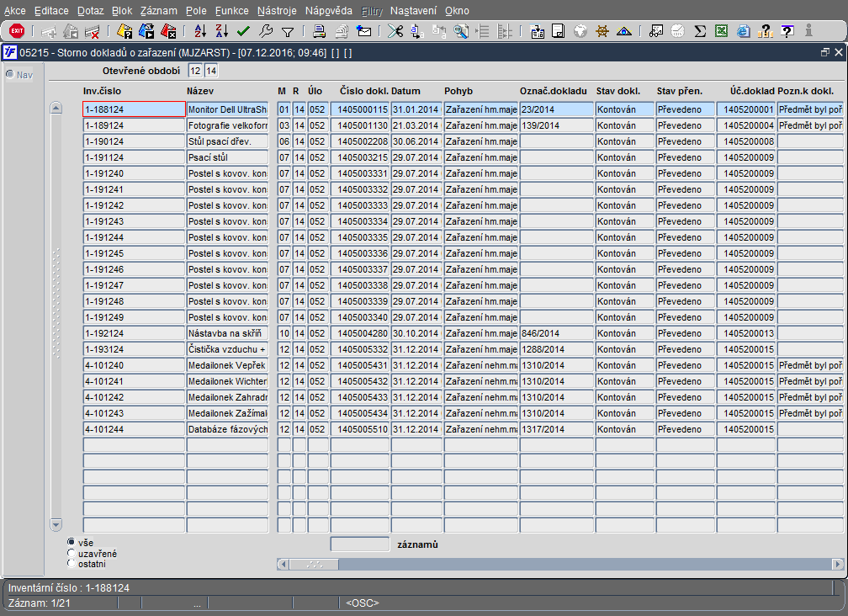Sort ascending with the A-Z icon
848x616 pixels.
(x=200, y=31)
